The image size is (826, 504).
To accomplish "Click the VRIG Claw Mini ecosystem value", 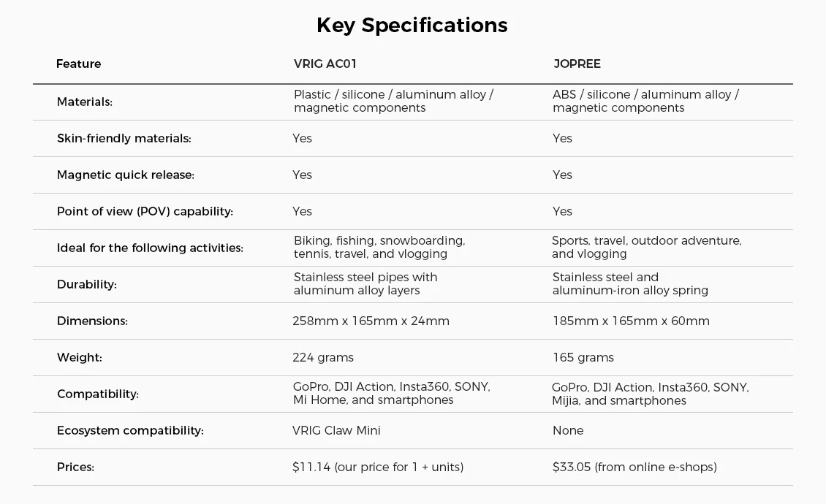I will pos(337,430).
